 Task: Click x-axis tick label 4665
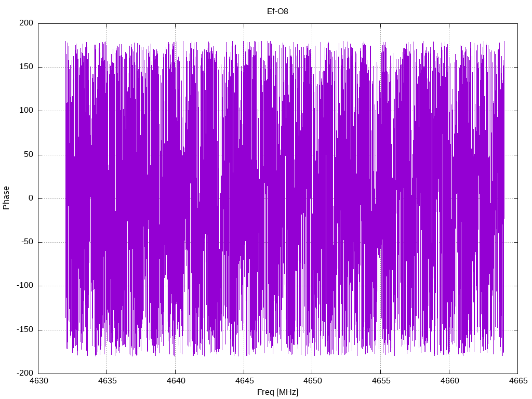click(518, 381)
